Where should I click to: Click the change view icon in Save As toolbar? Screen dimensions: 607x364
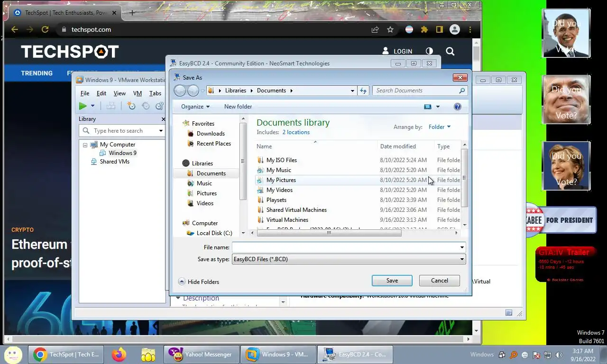[428, 107]
